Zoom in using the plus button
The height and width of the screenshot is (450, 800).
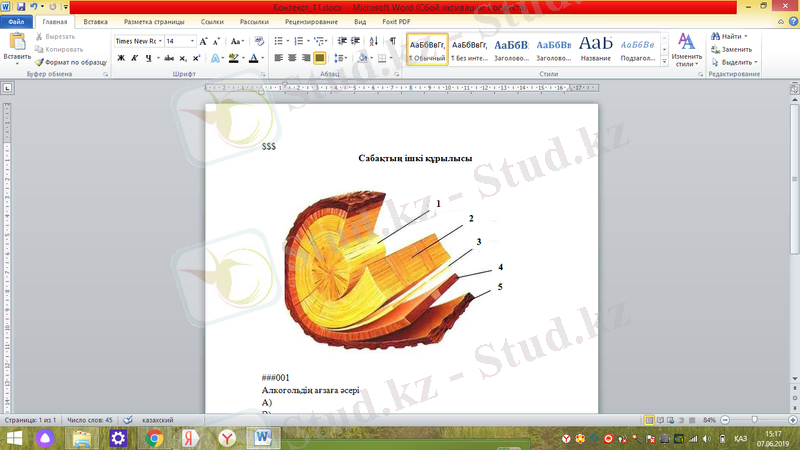792,420
